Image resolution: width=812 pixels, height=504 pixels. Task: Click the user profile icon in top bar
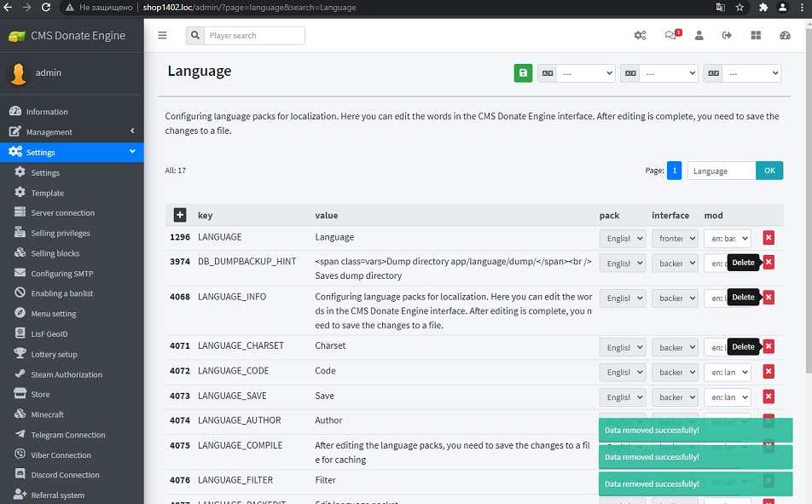(x=699, y=36)
